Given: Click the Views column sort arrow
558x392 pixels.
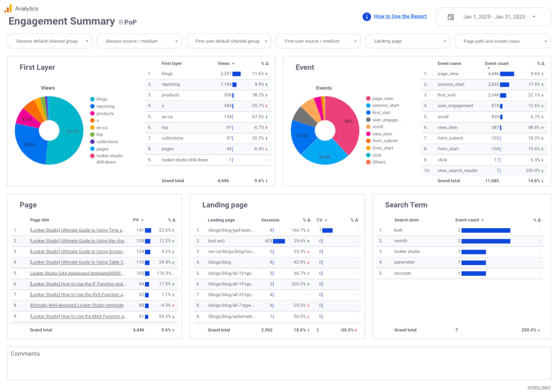Looking at the screenshot, I should click(x=233, y=64).
